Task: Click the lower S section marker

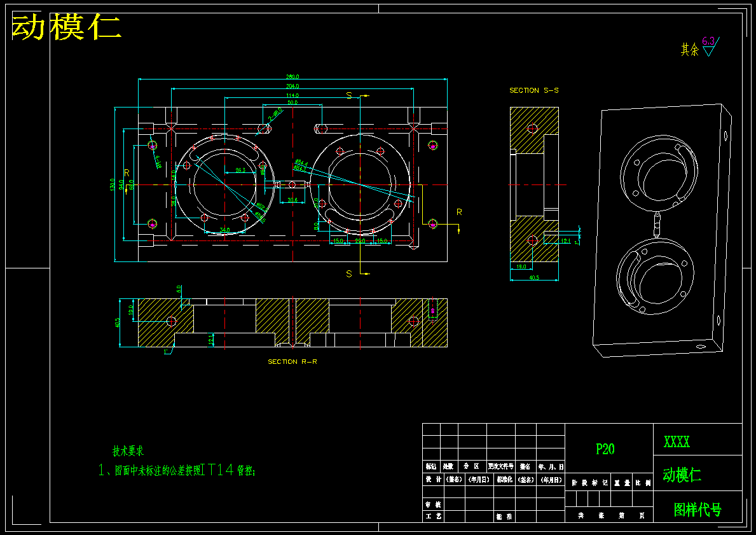Action: (349, 274)
